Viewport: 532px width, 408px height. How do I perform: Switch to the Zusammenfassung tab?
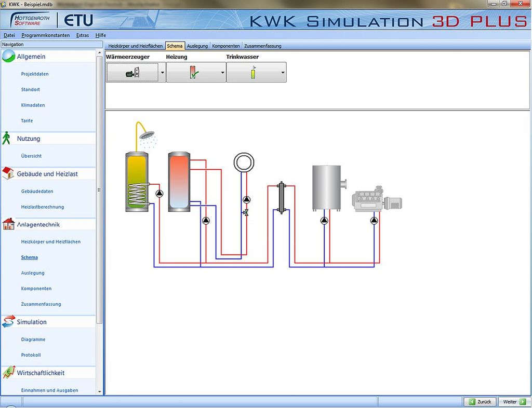pyautogui.click(x=262, y=46)
